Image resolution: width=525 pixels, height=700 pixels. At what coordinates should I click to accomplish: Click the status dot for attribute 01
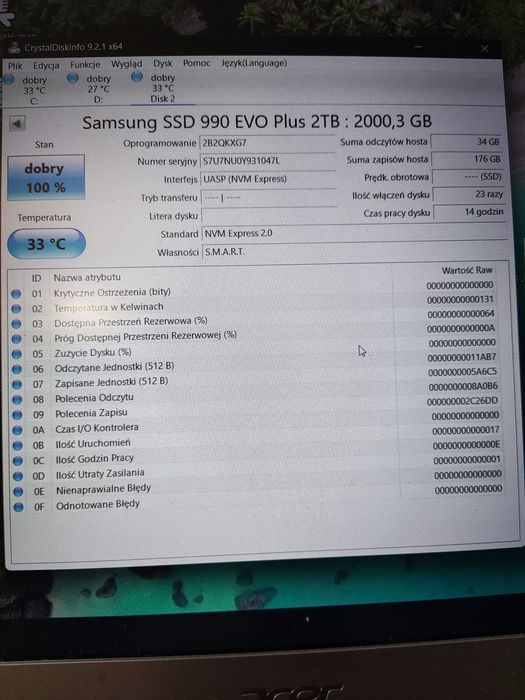point(16,294)
